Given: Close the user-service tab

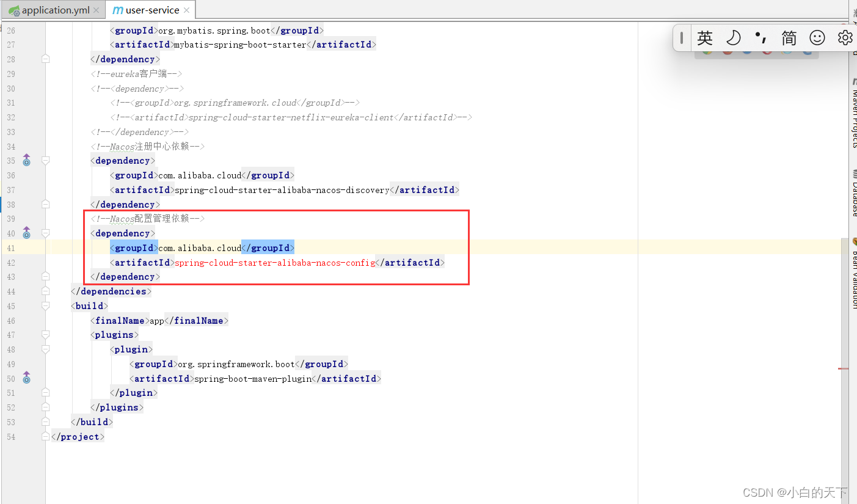Looking at the screenshot, I should (x=186, y=10).
